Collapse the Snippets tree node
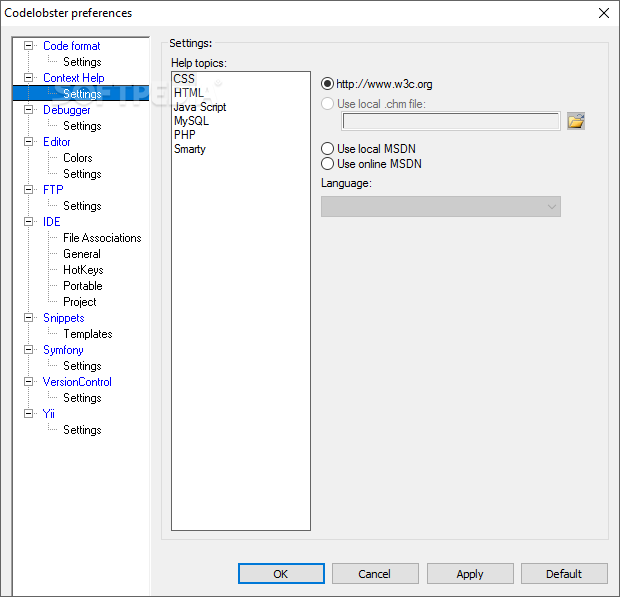The width and height of the screenshot is (620, 597). [28, 317]
